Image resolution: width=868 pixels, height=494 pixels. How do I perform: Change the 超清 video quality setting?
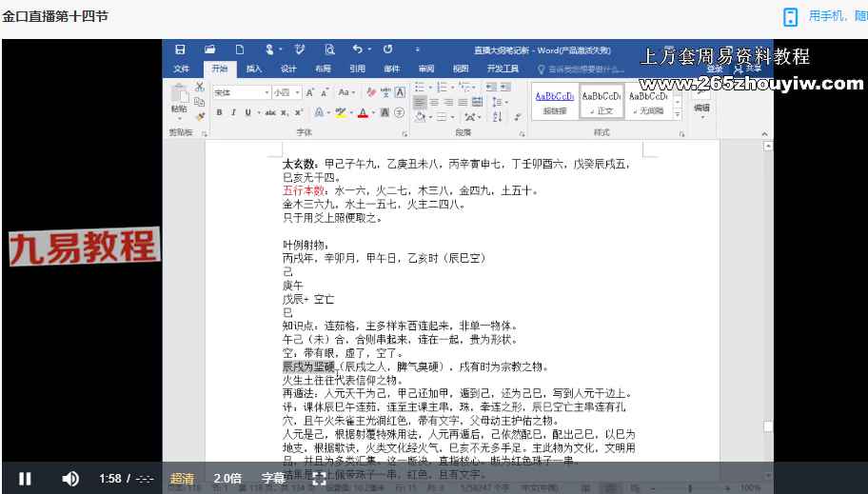(x=182, y=479)
